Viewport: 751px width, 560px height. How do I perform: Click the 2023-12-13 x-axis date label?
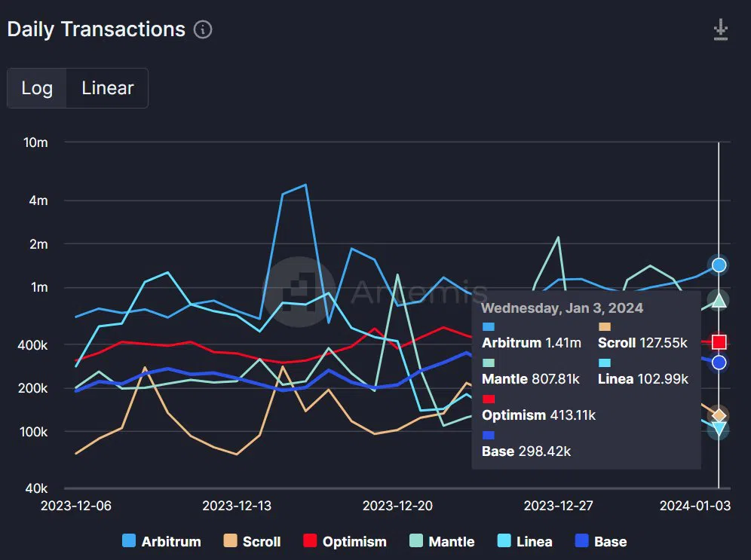(237, 506)
